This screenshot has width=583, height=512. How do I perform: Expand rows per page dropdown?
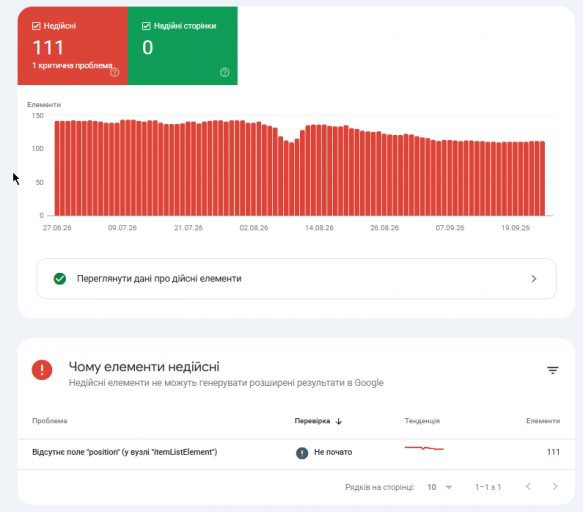click(439, 487)
